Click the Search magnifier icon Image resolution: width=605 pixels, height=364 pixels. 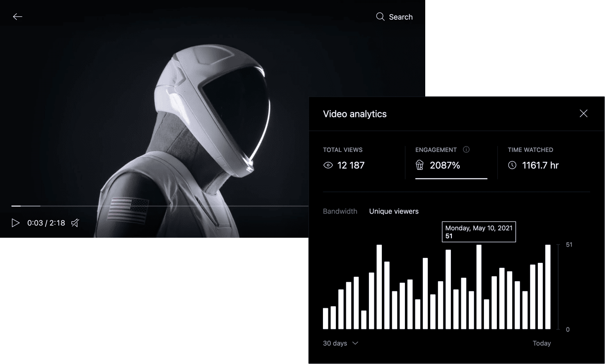point(380,17)
